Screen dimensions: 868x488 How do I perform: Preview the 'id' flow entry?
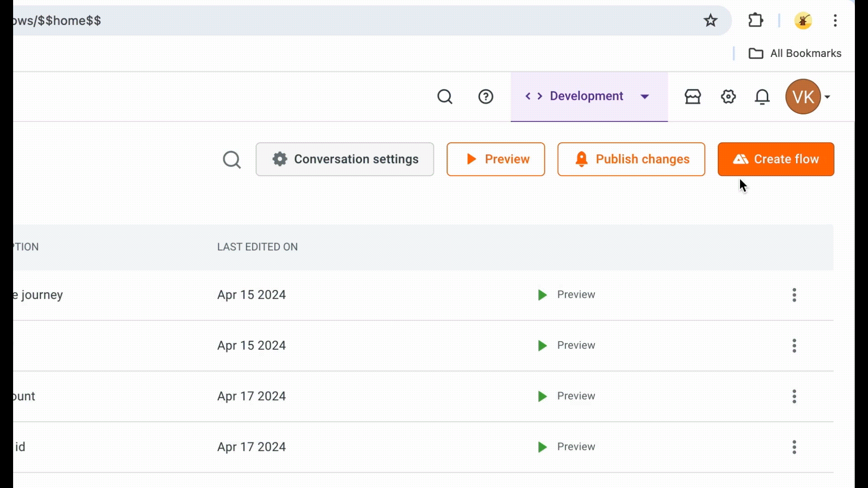click(566, 446)
